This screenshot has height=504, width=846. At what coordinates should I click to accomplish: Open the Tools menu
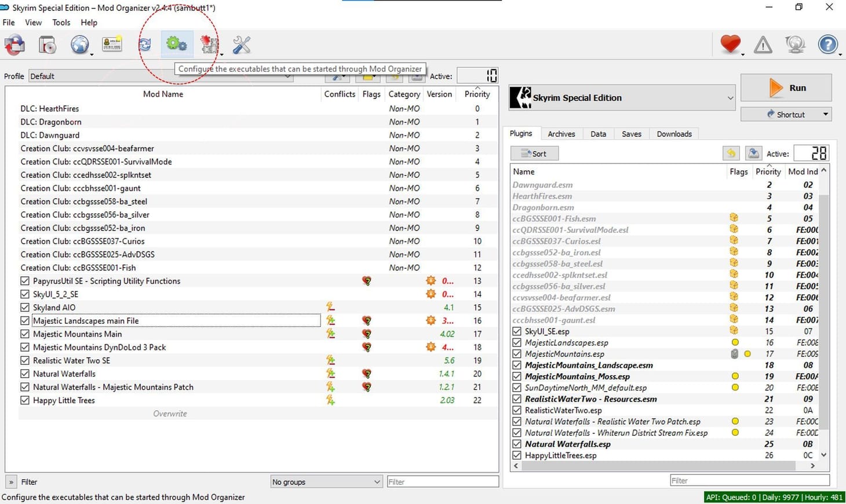point(61,22)
